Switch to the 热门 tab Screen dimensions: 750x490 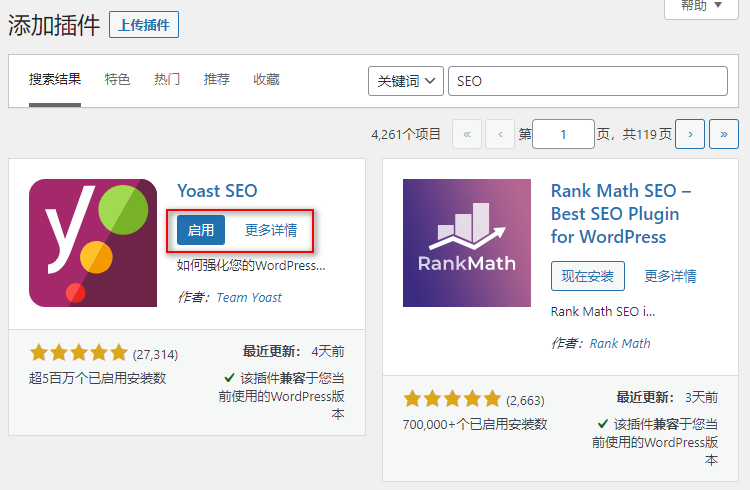[x=167, y=79]
